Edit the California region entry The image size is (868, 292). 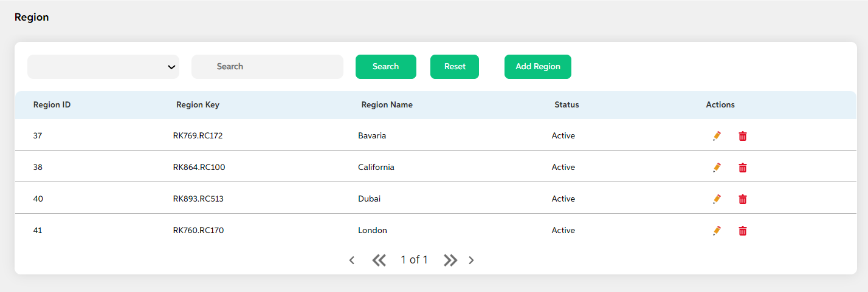(x=717, y=168)
